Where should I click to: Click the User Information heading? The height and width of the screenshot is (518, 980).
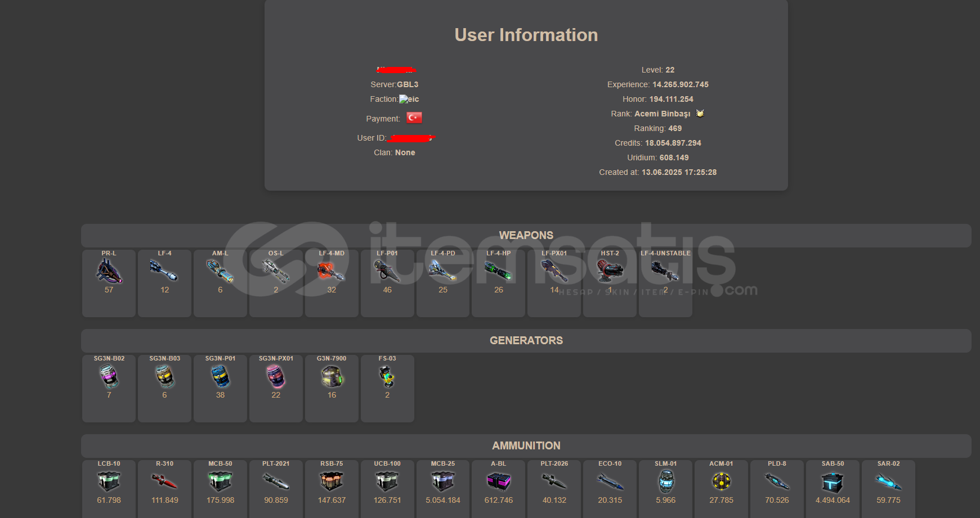526,35
